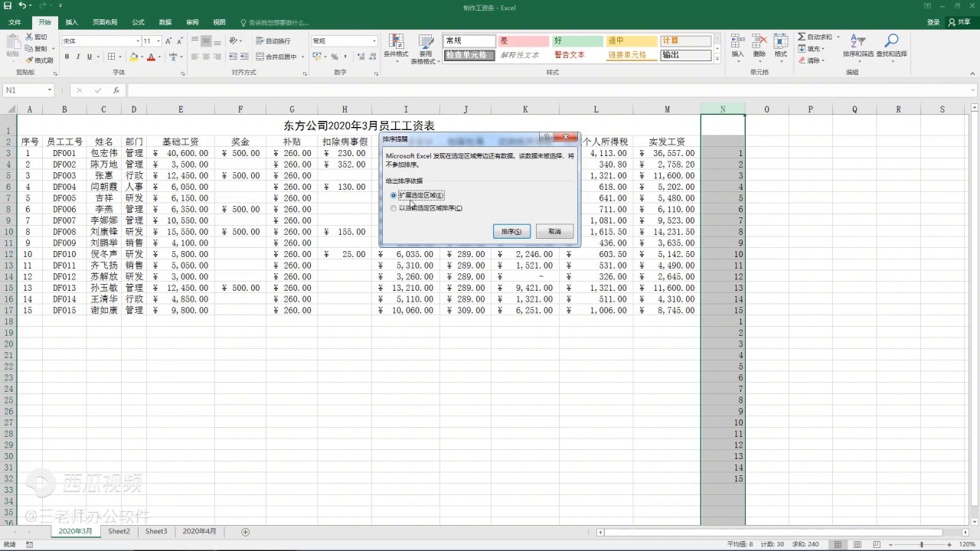Click the increase decimal icon

[x=359, y=57]
